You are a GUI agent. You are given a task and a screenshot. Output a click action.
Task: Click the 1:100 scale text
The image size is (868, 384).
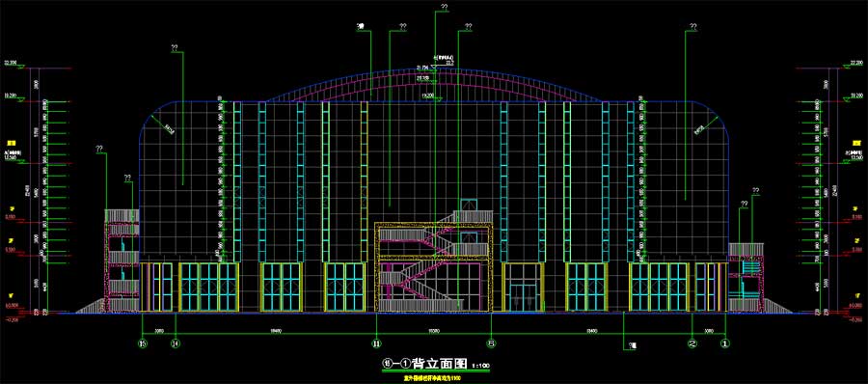click(480, 367)
